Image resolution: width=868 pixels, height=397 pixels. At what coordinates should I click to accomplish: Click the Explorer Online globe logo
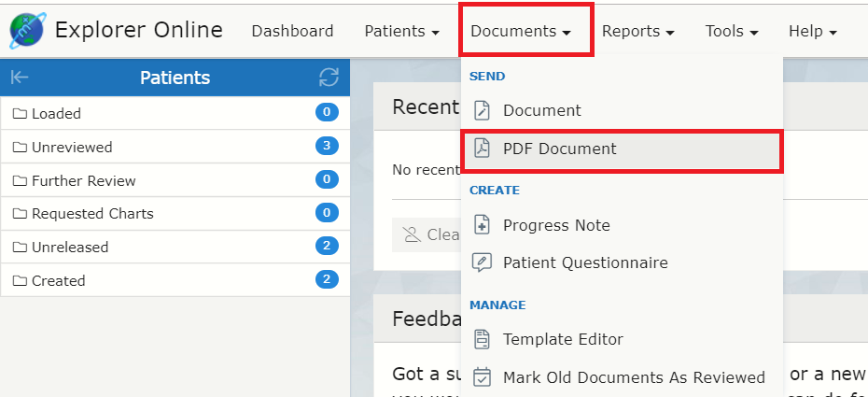(28, 31)
